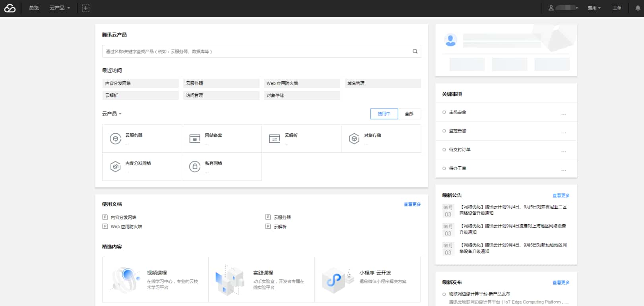Viewport: 644px width, 306px height.
Task: Click the product search input field
Action: pyautogui.click(x=254, y=51)
